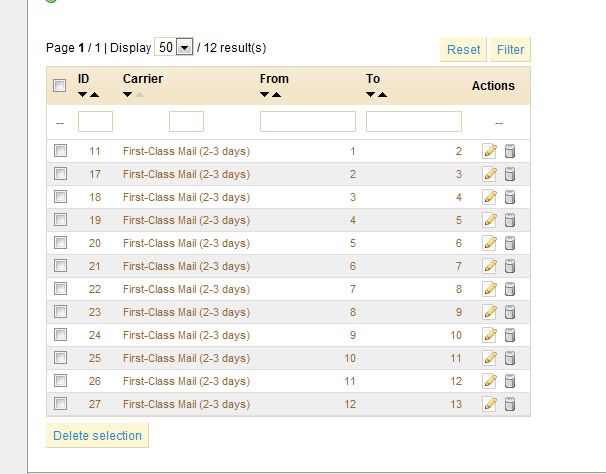The height and width of the screenshot is (474, 606).
Task: Click the Delete selection button
Action: pyautogui.click(x=97, y=435)
